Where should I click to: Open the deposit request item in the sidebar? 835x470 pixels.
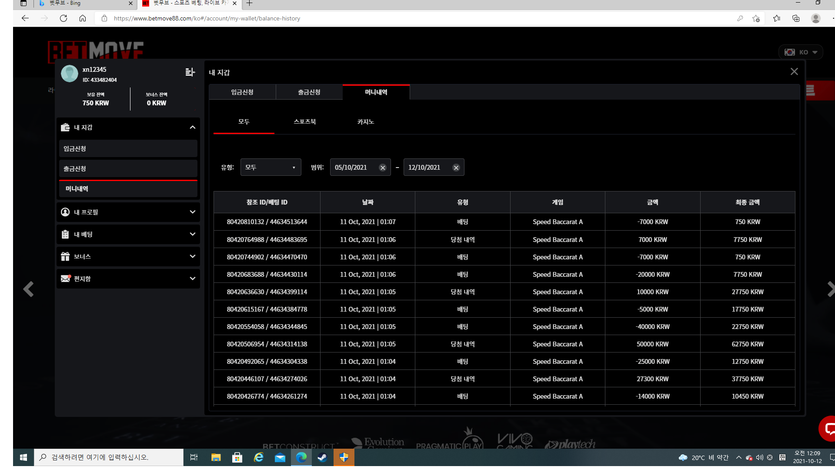[x=128, y=149]
